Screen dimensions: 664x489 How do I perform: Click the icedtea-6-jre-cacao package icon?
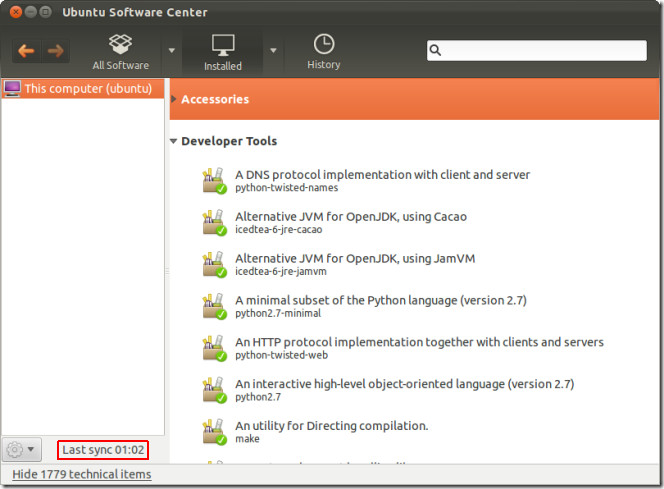click(214, 223)
